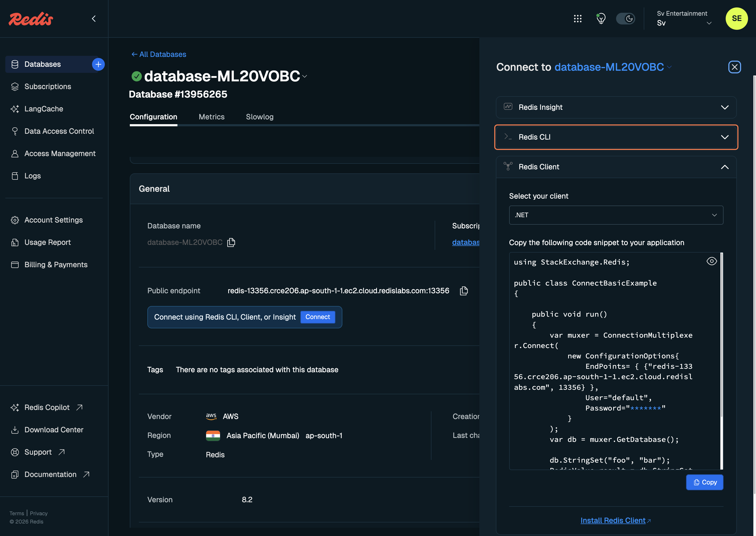Switch to the Metrics tab
This screenshot has height=536, width=756.
(x=211, y=117)
